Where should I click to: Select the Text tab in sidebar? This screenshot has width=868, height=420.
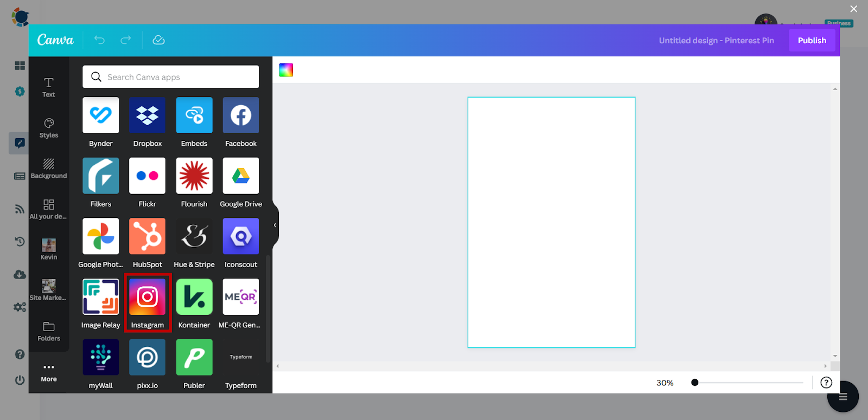point(49,87)
